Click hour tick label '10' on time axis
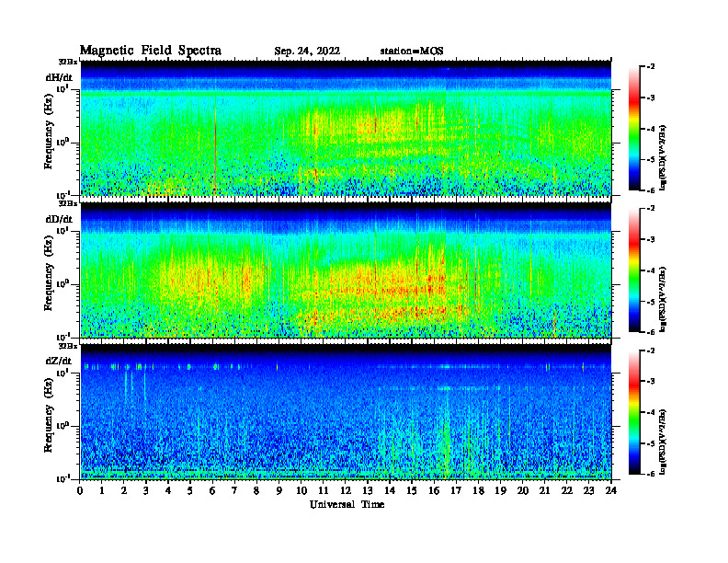 tap(301, 490)
